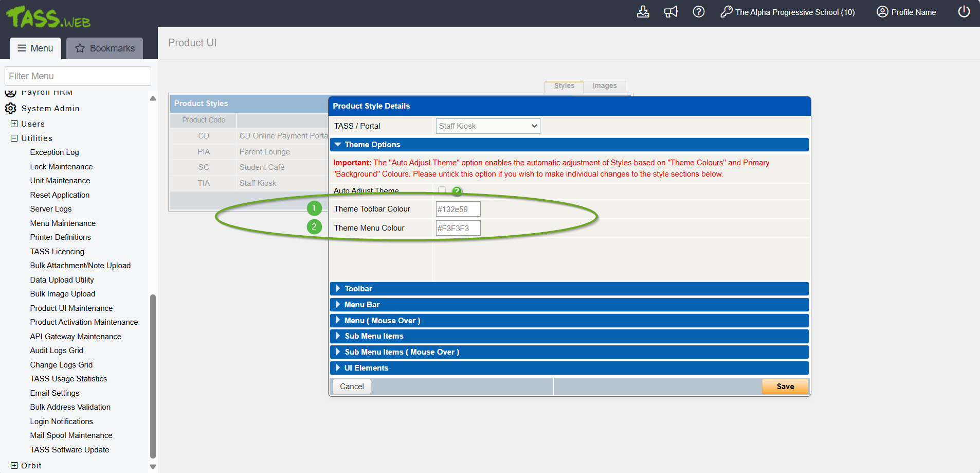Open the Bookmarks tab

click(x=105, y=48)
